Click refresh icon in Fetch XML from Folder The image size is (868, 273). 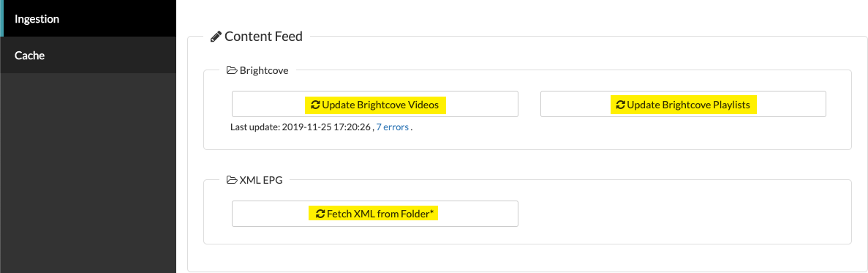[x=320, y=214]
